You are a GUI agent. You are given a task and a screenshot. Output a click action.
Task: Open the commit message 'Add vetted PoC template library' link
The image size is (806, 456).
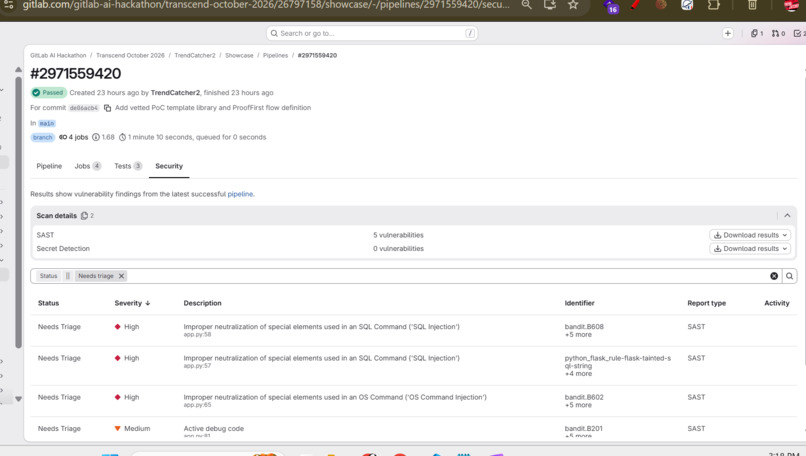point(213,108)
